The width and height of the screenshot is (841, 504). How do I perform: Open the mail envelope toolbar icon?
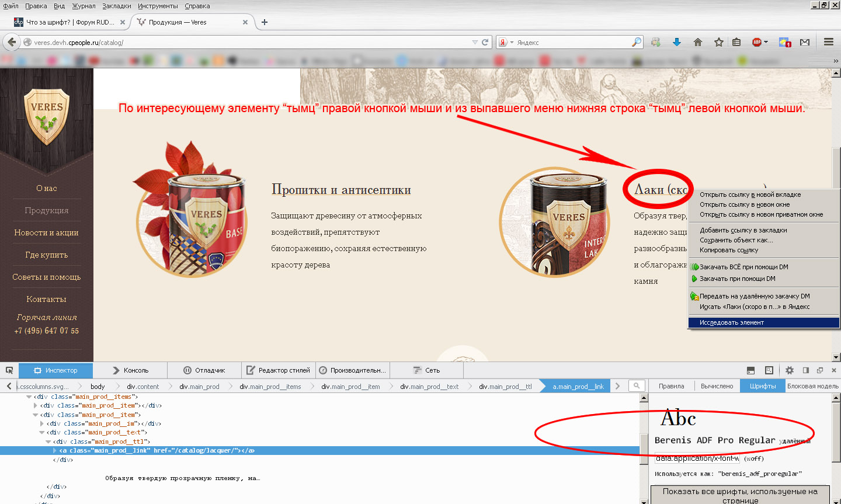click(805, 42)
